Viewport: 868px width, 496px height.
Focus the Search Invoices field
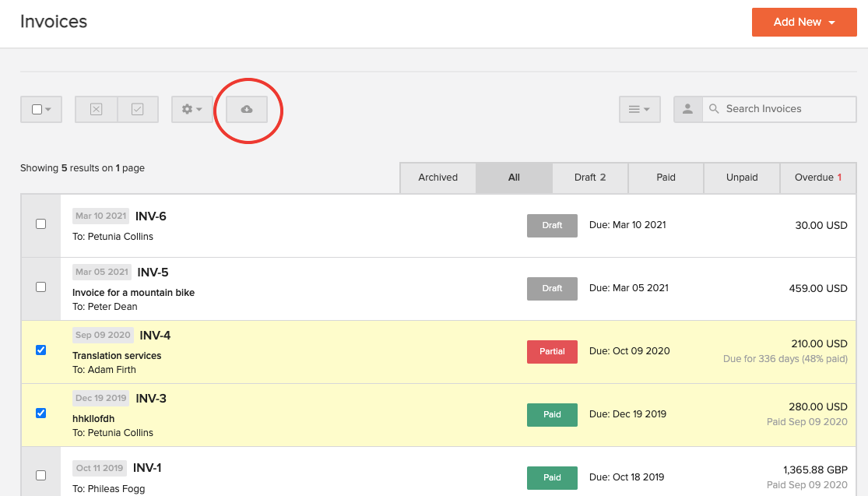[x=779, y=109]
